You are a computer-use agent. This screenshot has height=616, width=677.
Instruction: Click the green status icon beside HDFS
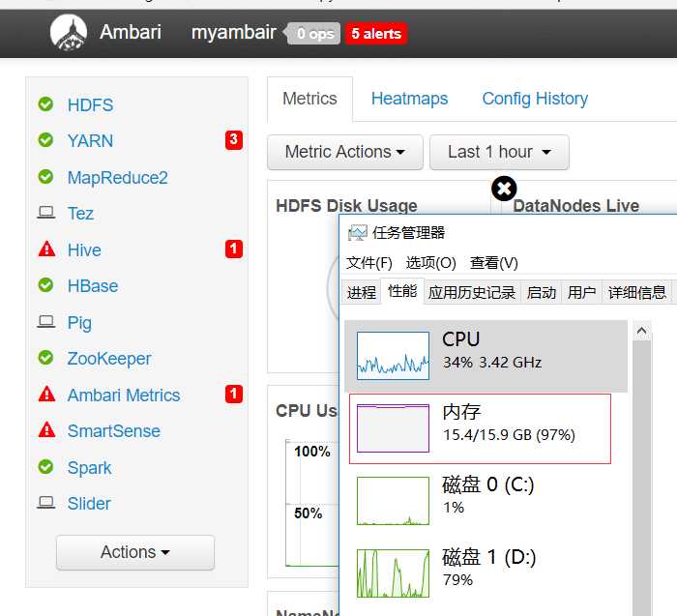(45, 104)
